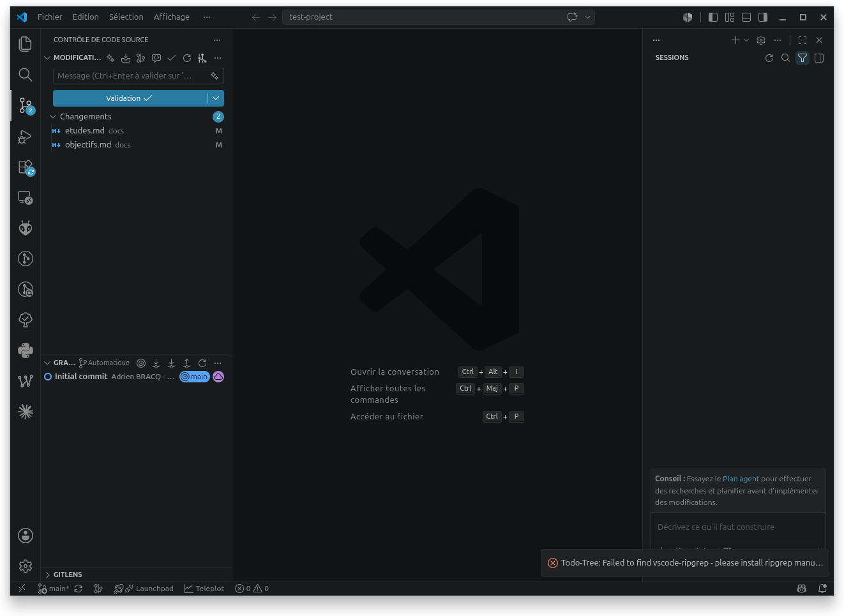Search within the Sessions panel
Viewport: 844px width, 616px height.
[786, 58]
